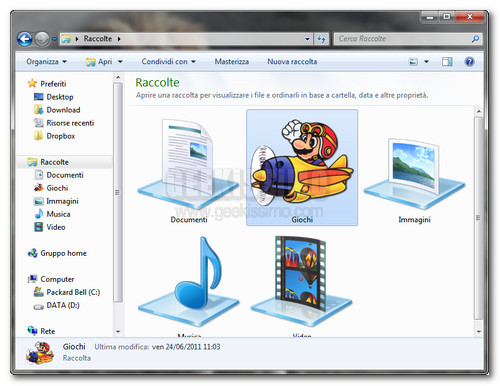Open DATA (D:) drive

tap(63, 305)
